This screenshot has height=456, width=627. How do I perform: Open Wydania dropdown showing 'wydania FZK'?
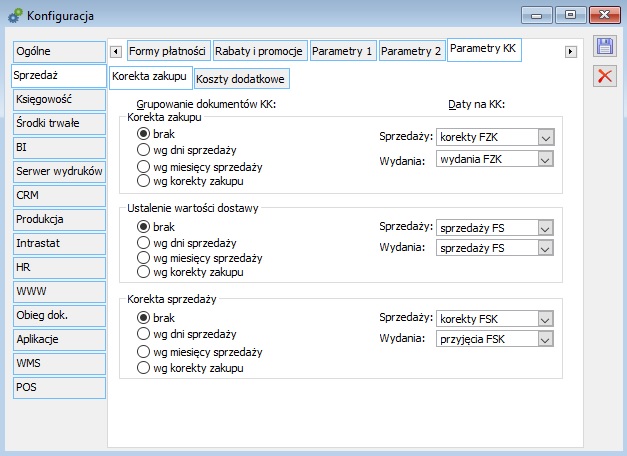pos(495,159)
